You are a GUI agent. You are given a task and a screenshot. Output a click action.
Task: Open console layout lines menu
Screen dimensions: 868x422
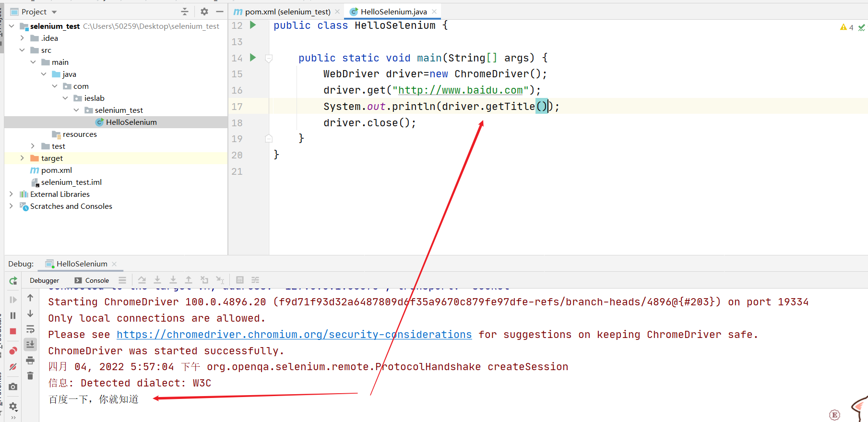[x=122, y=280]
